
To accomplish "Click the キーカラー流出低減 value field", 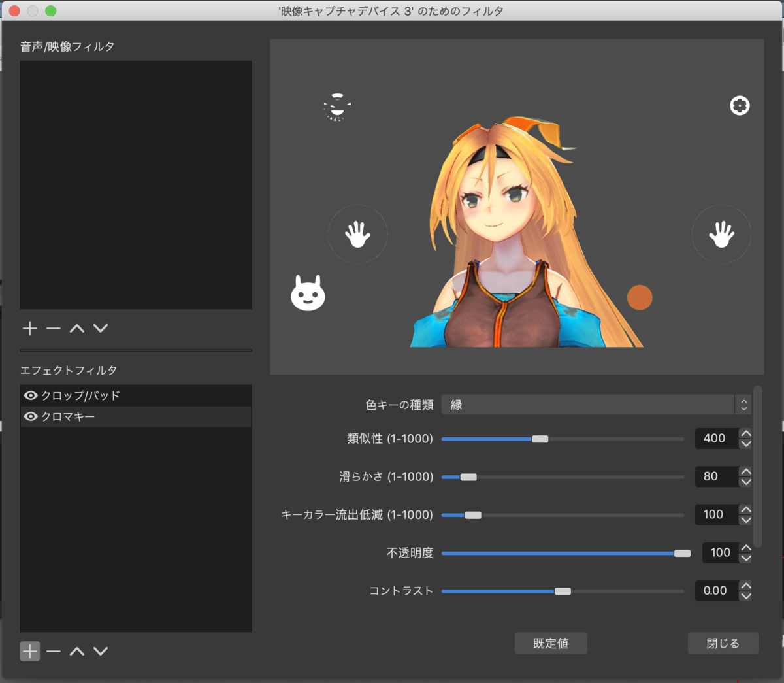I will pos(717,514).
